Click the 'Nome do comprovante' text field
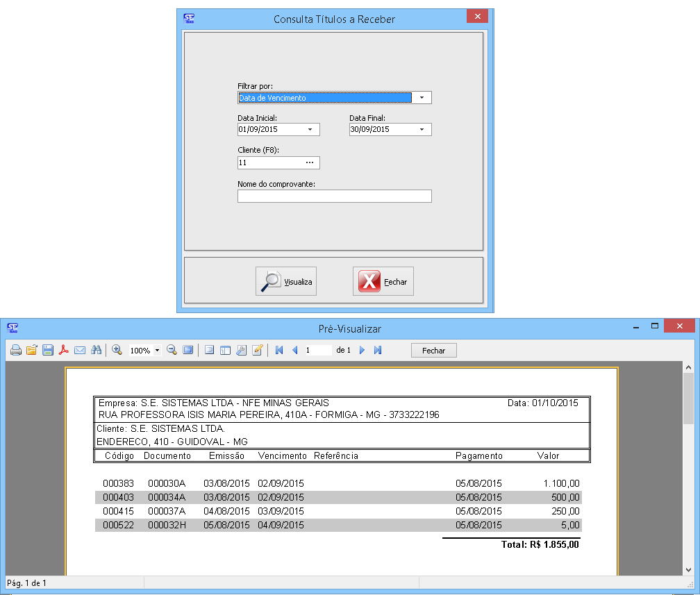 (x=334, y=196)
